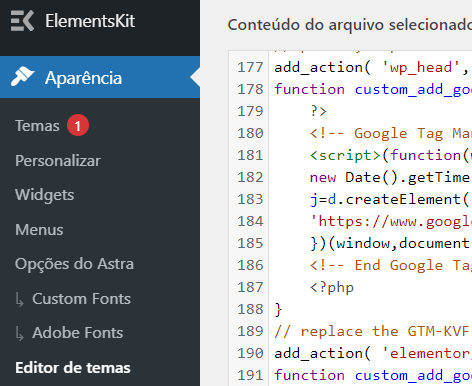This screenshot has height=386, width=472.
Task: Click line number 184 in gutter
Action: pyautogui.click(x=250, y=221)
